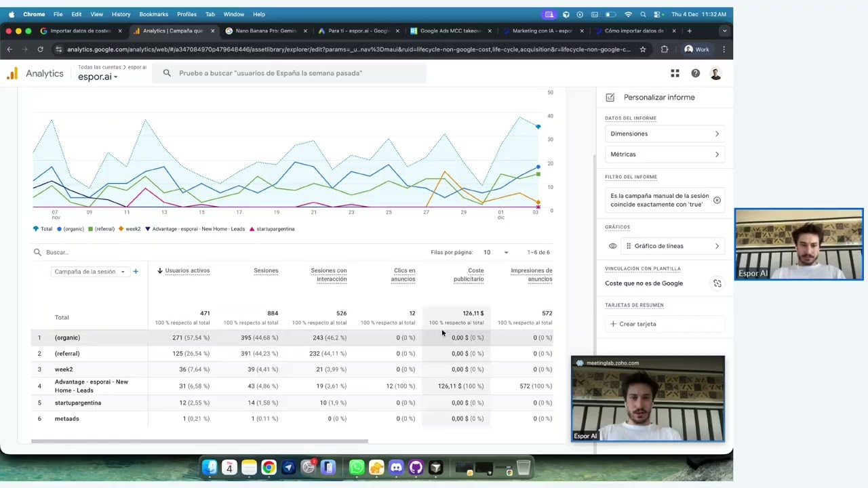Remove the campaña manual filter with the X icon
The height and width of the screenshot is (488, 868).
click(x=717, y=200)
